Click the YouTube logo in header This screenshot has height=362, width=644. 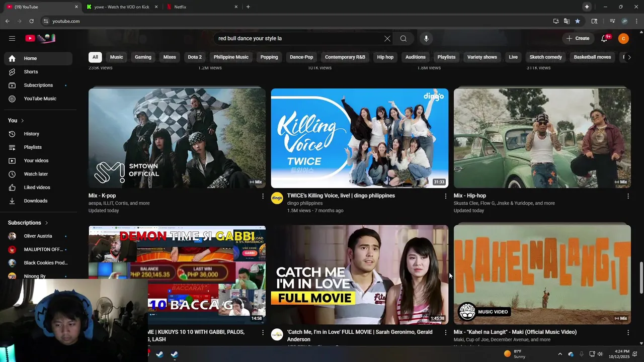[40, 38]
